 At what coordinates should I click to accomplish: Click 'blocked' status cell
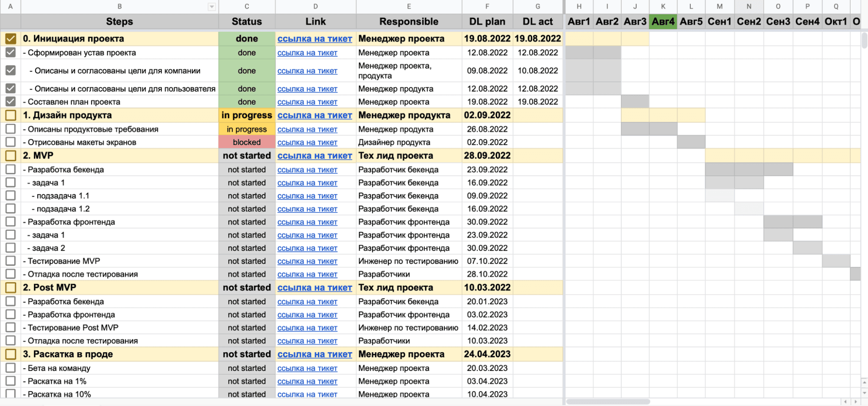tap(247, 142)
